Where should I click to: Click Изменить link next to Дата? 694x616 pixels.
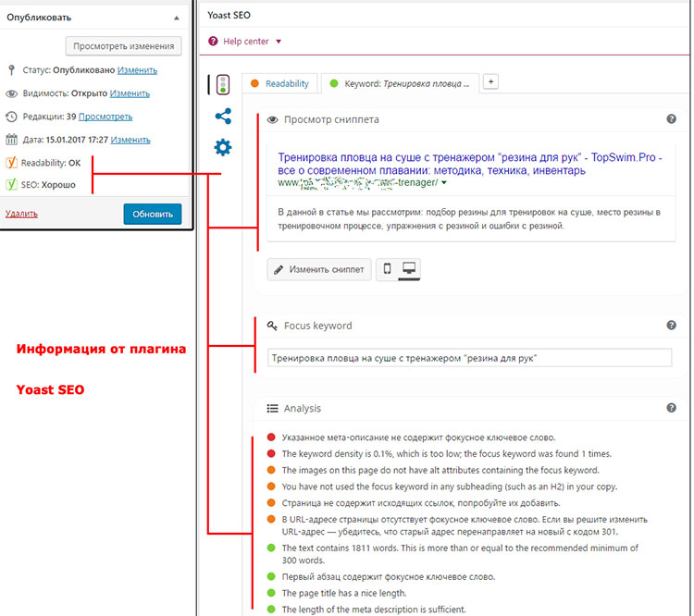coord(130,140)
